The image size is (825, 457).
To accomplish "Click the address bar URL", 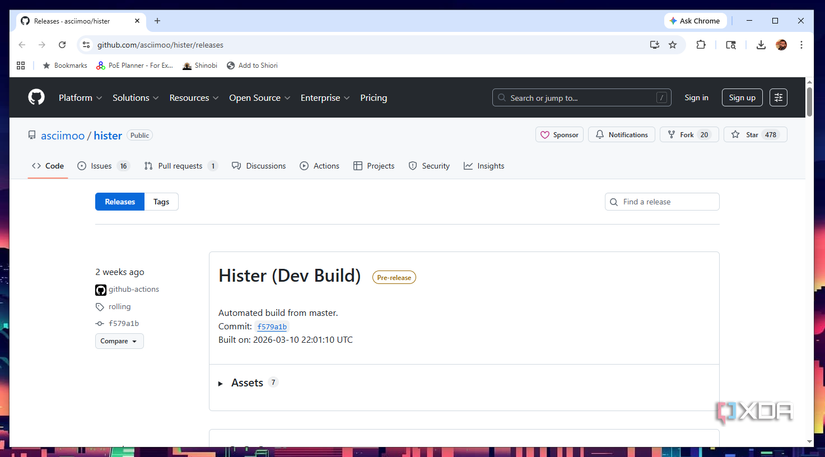I will pyautogui.click(x=160, y=45).
